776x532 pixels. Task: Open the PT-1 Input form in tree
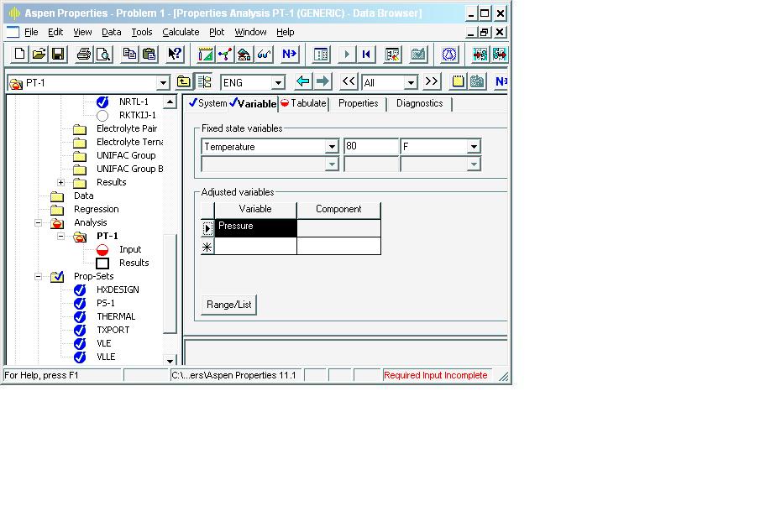(x=130, y=250)
